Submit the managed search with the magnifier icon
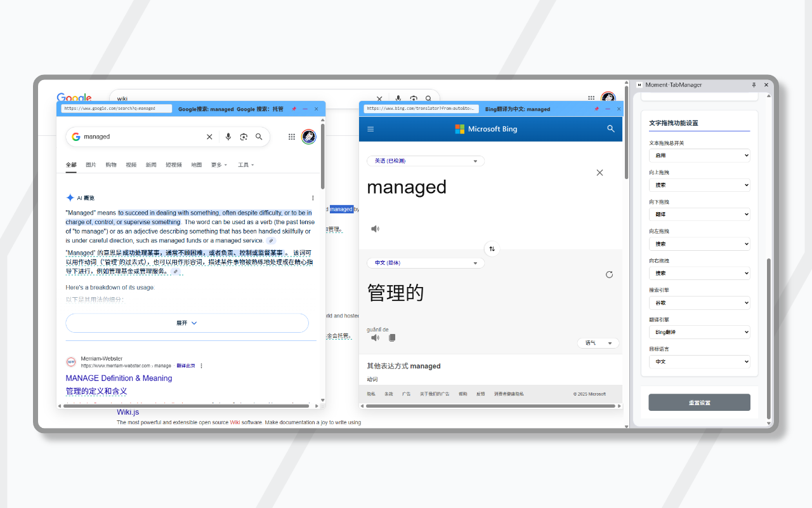Viewport: 812px width, 508px height. point(259,137)
